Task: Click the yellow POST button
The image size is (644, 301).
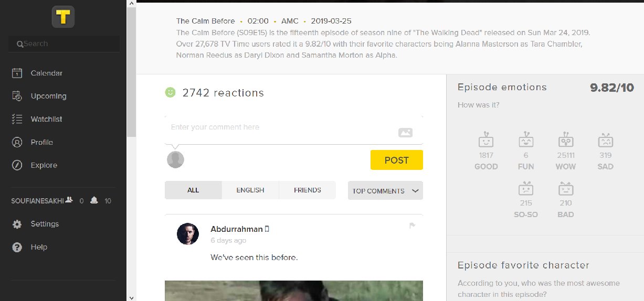Action: [x=396, y=160]
